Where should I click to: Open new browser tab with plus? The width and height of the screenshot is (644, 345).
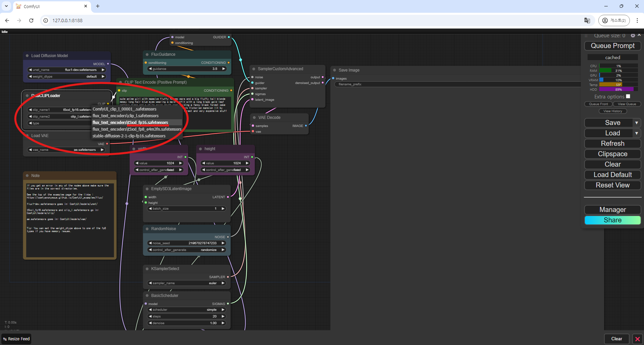coord(98,6)
